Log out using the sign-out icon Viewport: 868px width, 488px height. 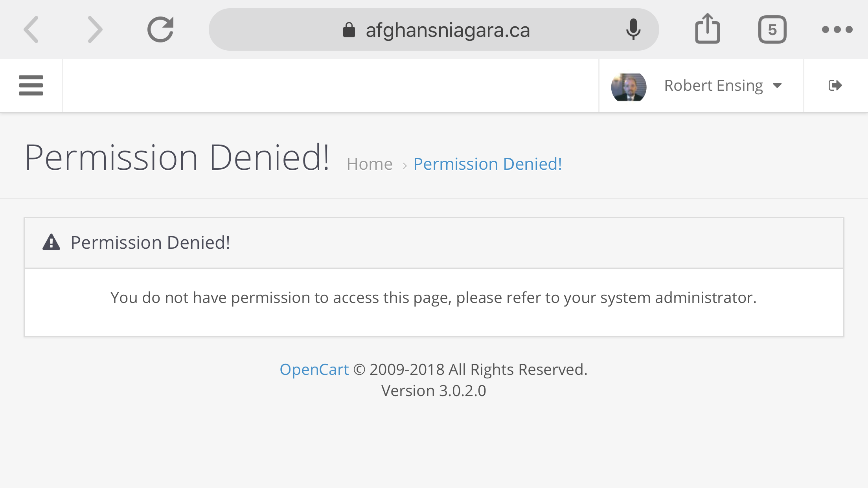click(x=835, y=85)
